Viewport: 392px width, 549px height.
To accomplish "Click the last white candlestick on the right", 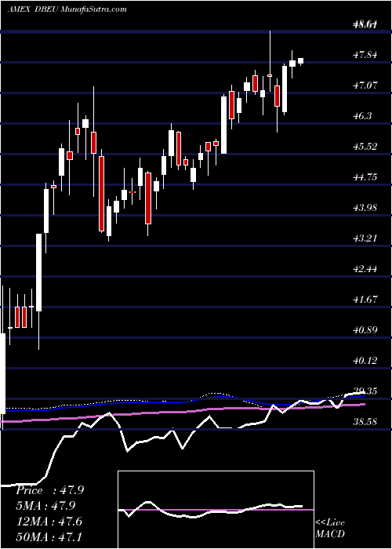I will [300, 61].
